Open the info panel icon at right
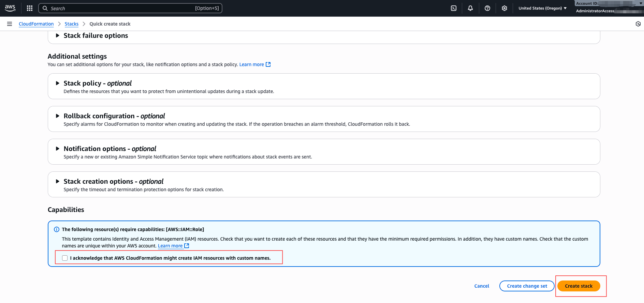644x303 pixels. (x=638, y=24)
